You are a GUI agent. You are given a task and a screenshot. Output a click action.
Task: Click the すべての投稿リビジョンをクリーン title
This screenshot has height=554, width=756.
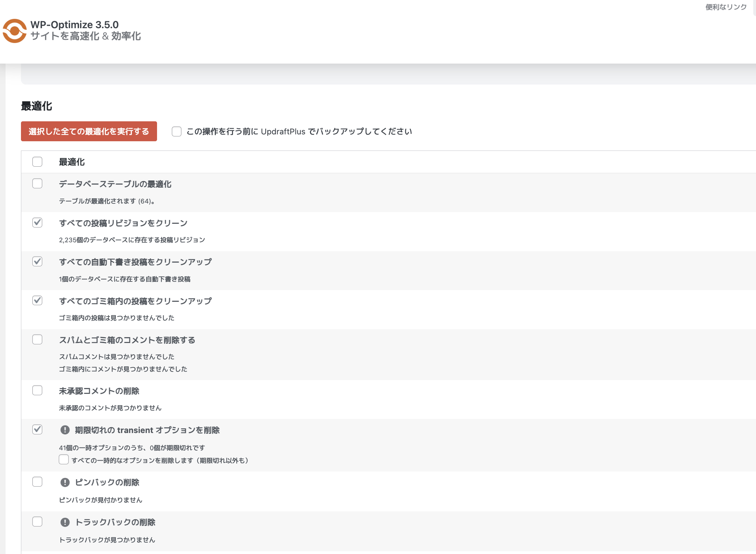pos(123,223)
